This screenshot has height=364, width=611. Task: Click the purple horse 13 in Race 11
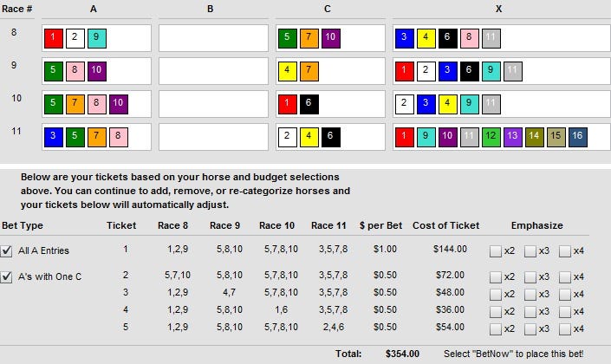tap(512, 137)
